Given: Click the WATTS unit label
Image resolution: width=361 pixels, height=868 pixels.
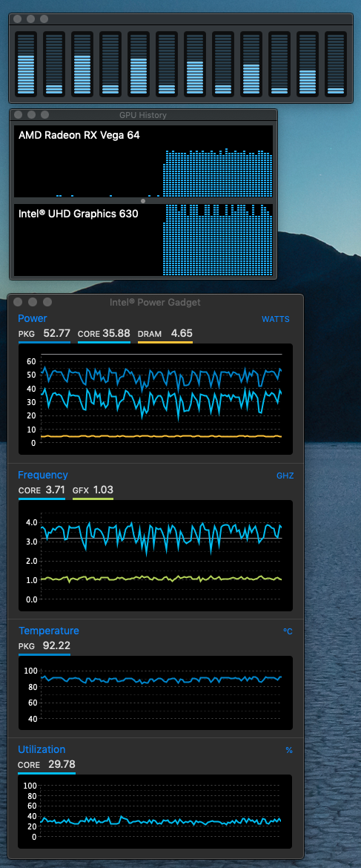Looking at the screenshot, I should click(275, 319).
